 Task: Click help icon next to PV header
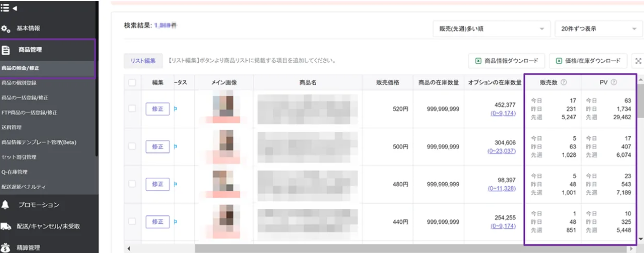(x=614, y=82)
